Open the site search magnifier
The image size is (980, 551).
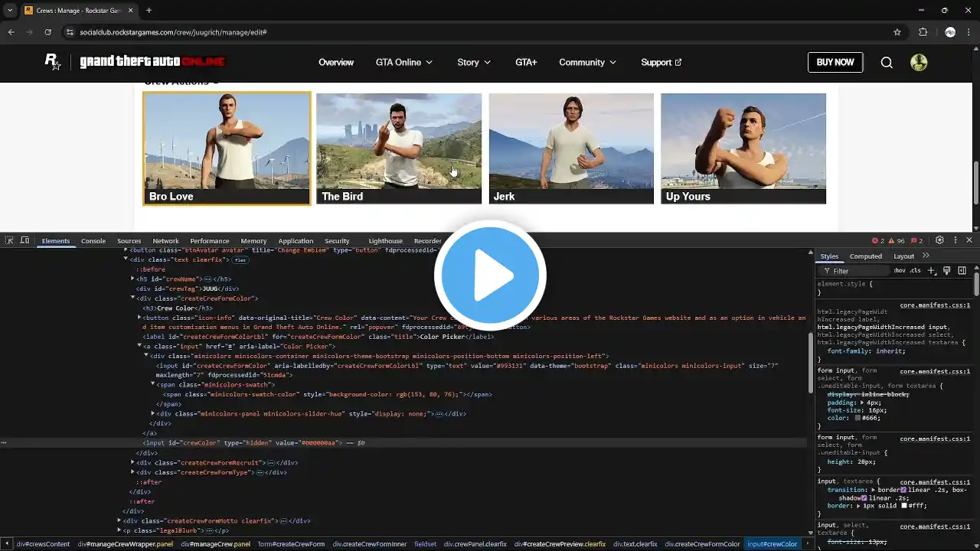click(x=887, y=63)
